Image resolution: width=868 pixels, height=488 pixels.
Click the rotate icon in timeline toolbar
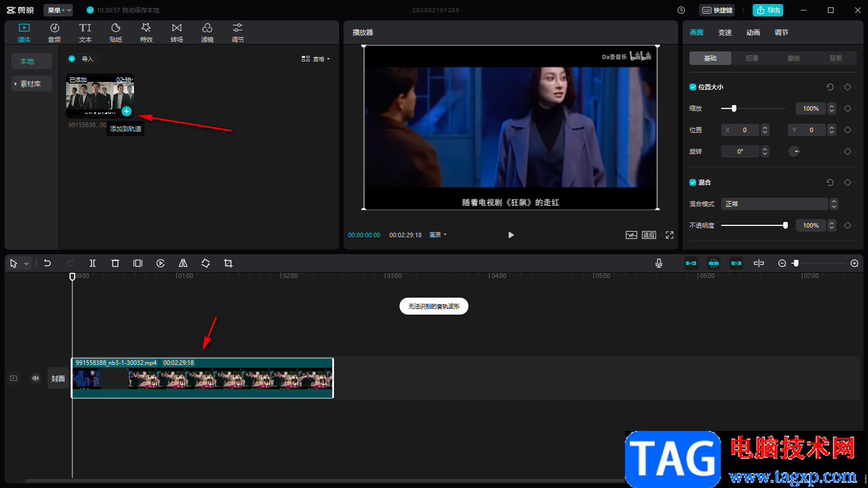[206, 263]
